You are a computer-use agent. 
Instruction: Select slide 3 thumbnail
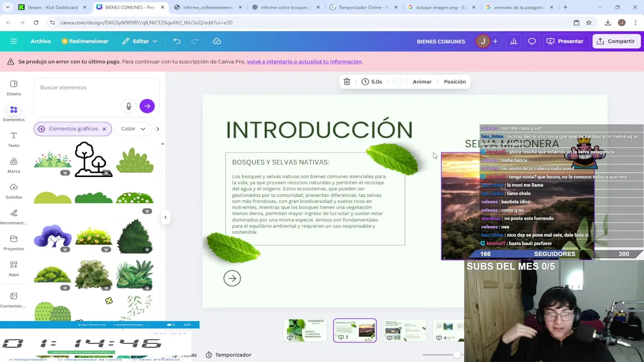tap(405, 330)
